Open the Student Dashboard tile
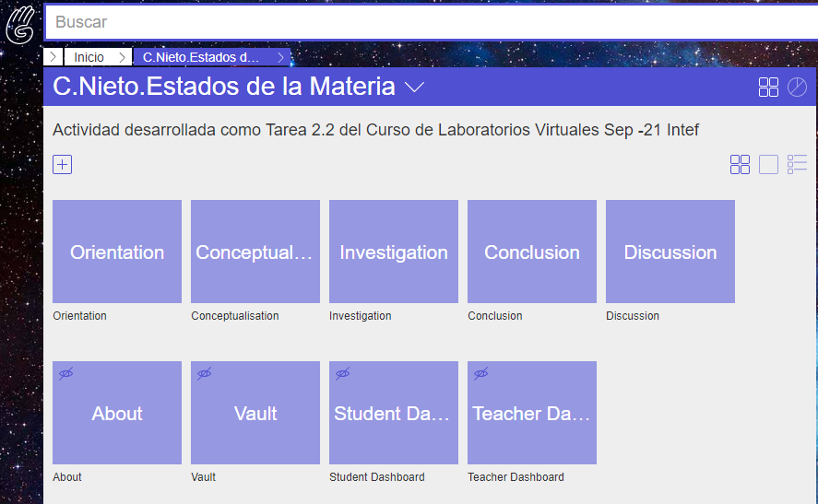This screenshot has height=504, width=818. tap(394, 413)
